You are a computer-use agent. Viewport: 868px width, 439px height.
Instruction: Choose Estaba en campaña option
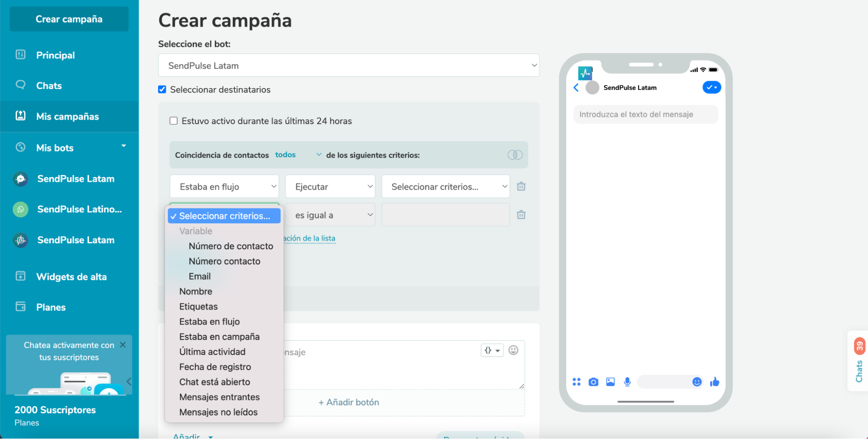224,337
